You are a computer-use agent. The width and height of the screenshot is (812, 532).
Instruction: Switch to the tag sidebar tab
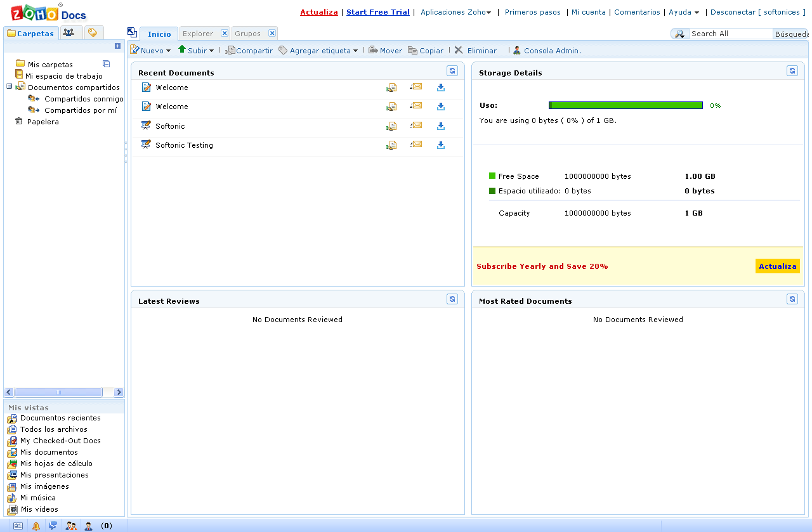93,32
